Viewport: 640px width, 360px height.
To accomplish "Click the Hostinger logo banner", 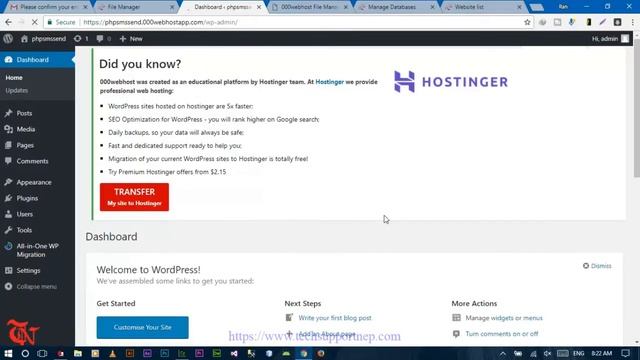I will click(451, 82).
